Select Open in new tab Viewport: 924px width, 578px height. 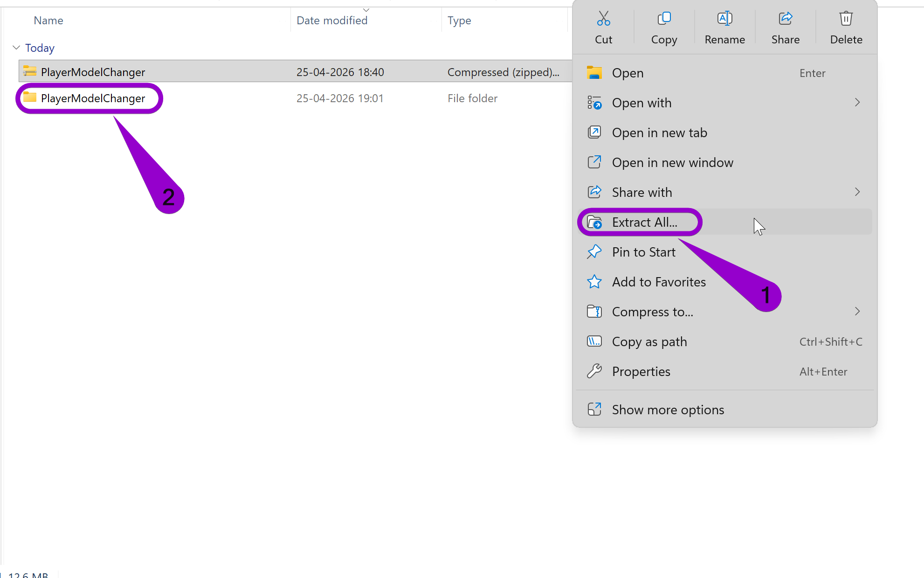pos(659,132)
